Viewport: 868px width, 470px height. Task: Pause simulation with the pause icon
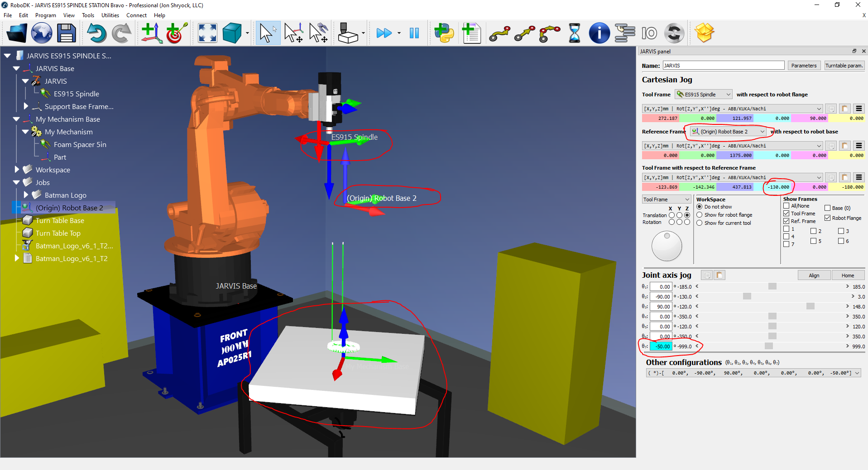point(414,33)
